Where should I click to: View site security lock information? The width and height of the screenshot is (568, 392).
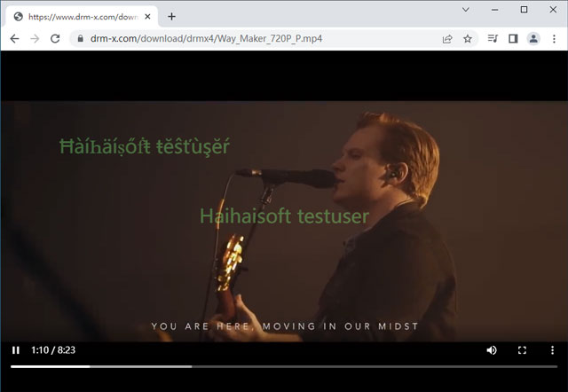click(81, 38)
